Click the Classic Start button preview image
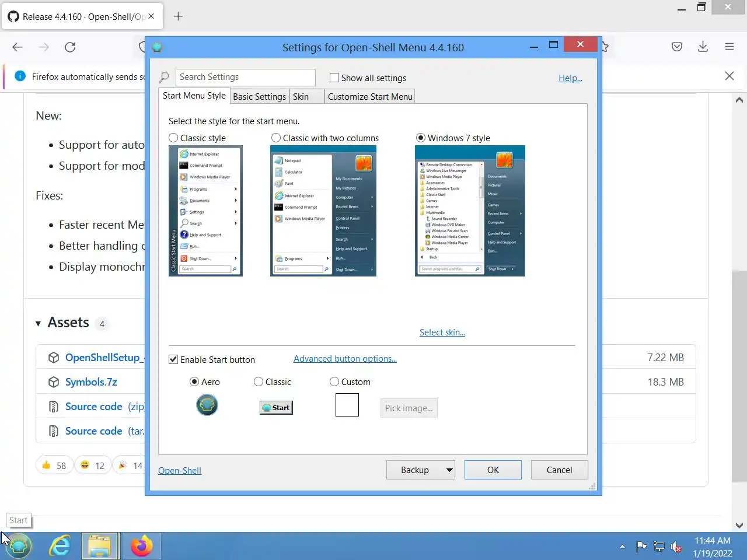 tap(276, 408)
